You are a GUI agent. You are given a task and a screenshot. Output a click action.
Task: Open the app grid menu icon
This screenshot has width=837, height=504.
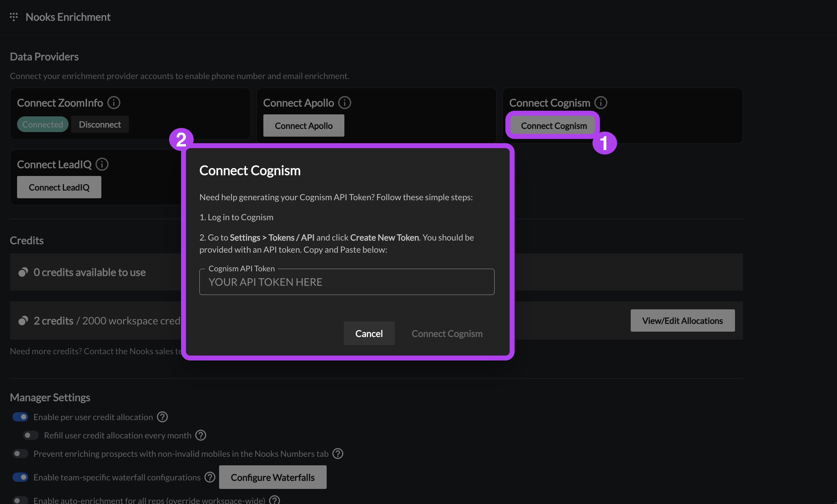click(13, 17)
